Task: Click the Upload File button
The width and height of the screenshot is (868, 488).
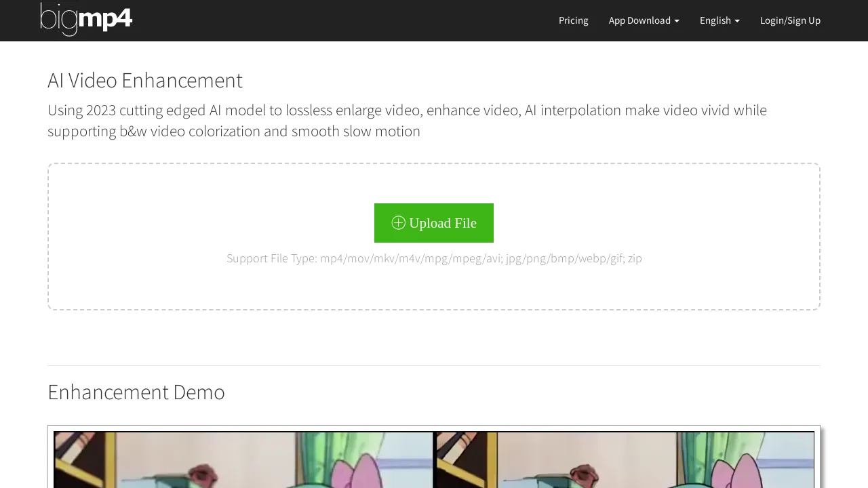Action: point(434,223)
